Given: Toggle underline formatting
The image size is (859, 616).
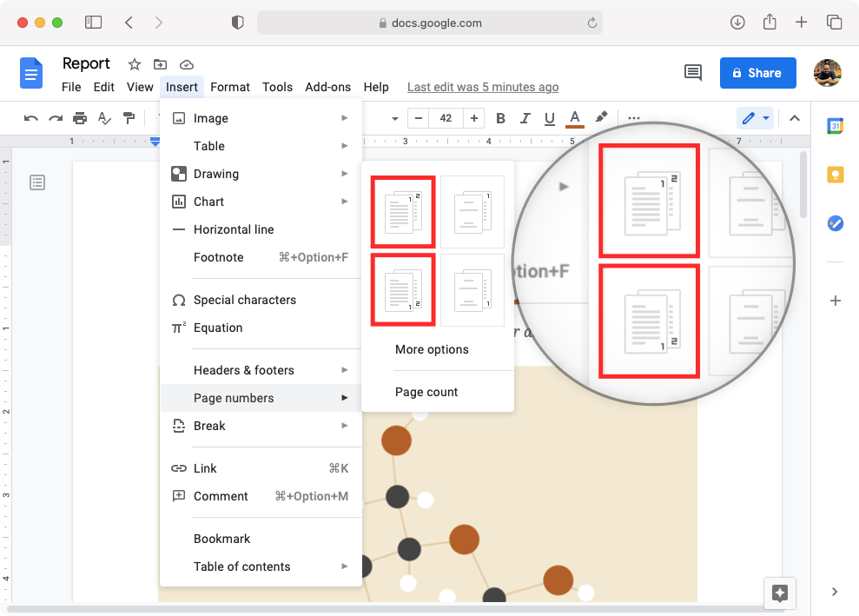Looking at the screenshot, I should 549,118.
